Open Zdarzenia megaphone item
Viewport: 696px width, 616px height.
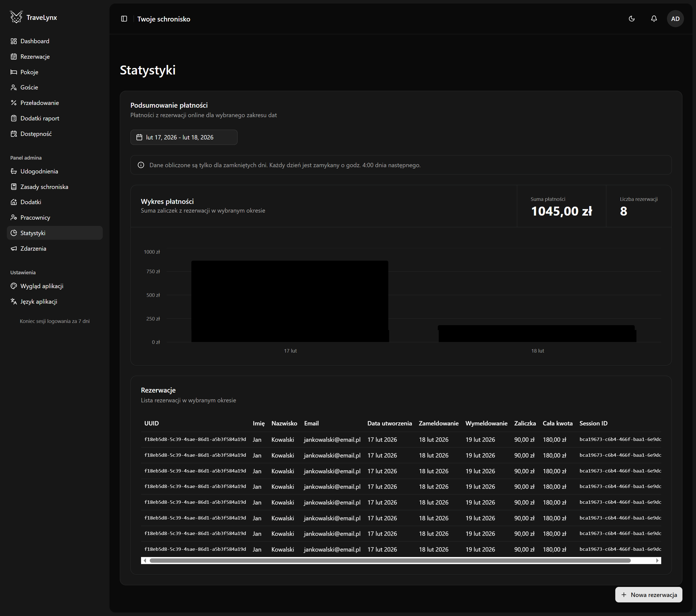pyautogui.click(x=33, y=248)
